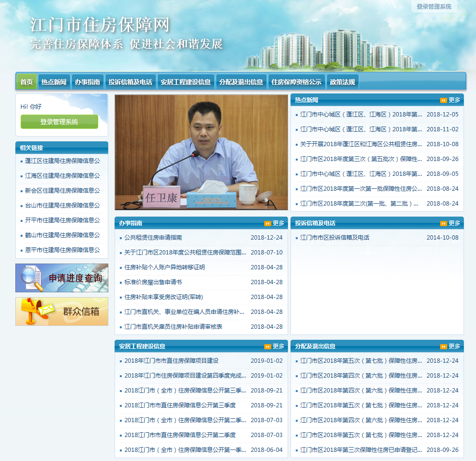Click 更多 arrow icon in 安居工程建设信息 panel

click(267, 346)
